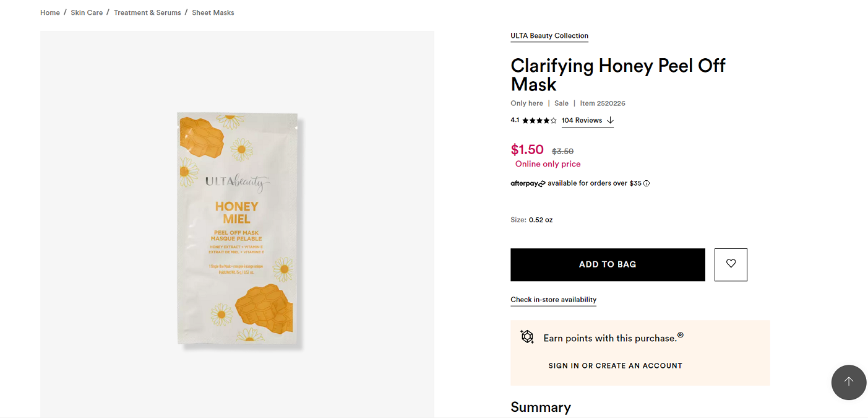
Task: Favorite the mask using the heart icon
Action: point(731,264)
